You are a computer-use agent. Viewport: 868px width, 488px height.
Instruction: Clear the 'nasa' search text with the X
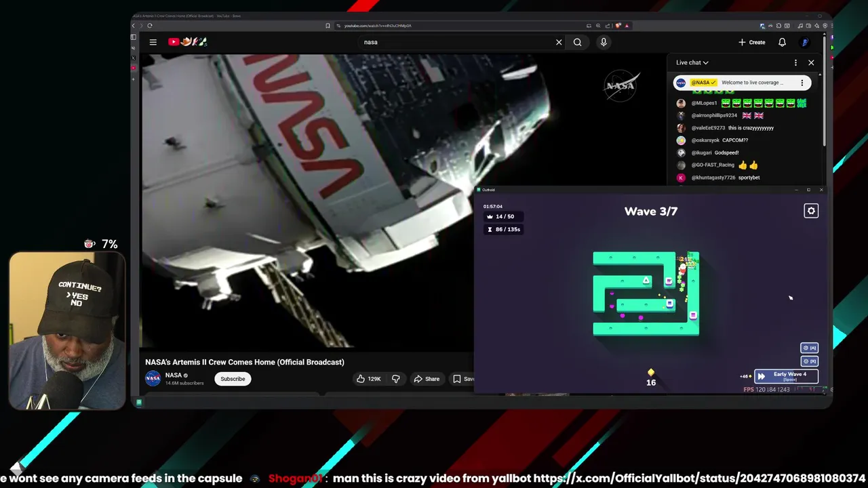559,42
